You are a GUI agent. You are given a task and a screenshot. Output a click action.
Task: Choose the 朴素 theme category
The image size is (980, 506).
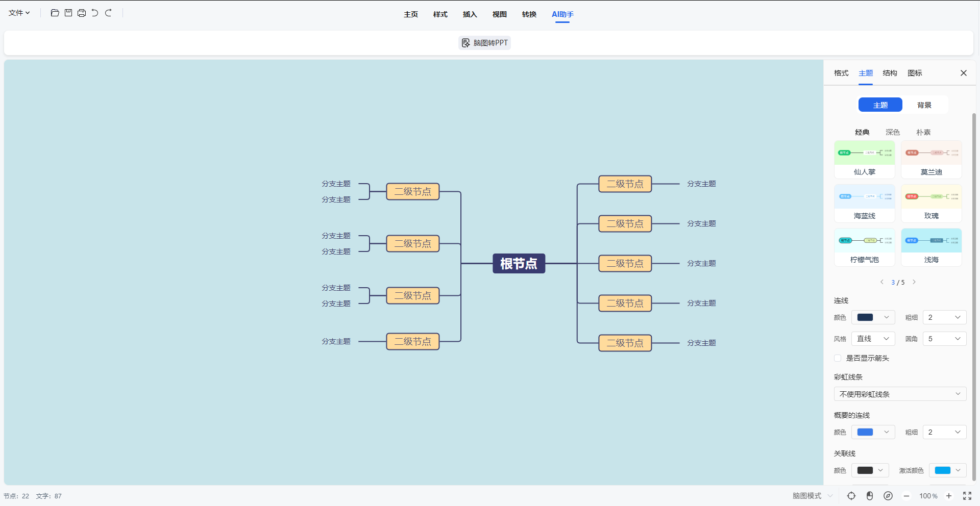[x=923, y=132]
